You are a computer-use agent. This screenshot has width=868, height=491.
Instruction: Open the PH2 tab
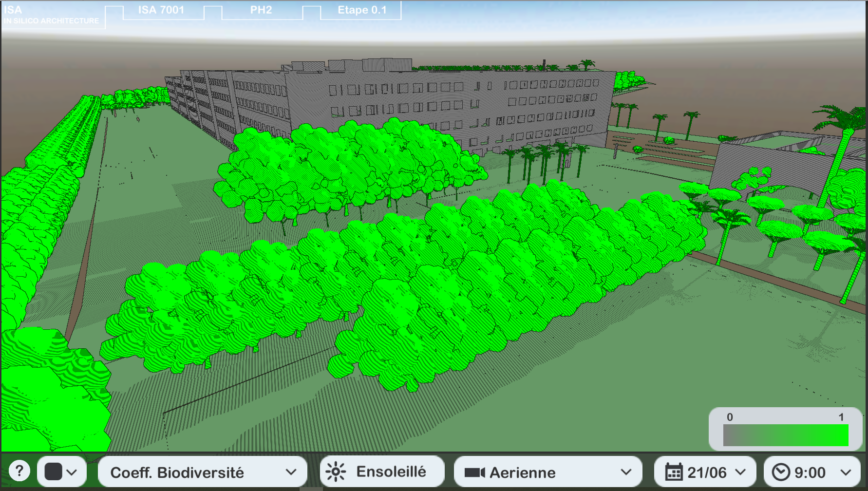[x=261, y=10]
